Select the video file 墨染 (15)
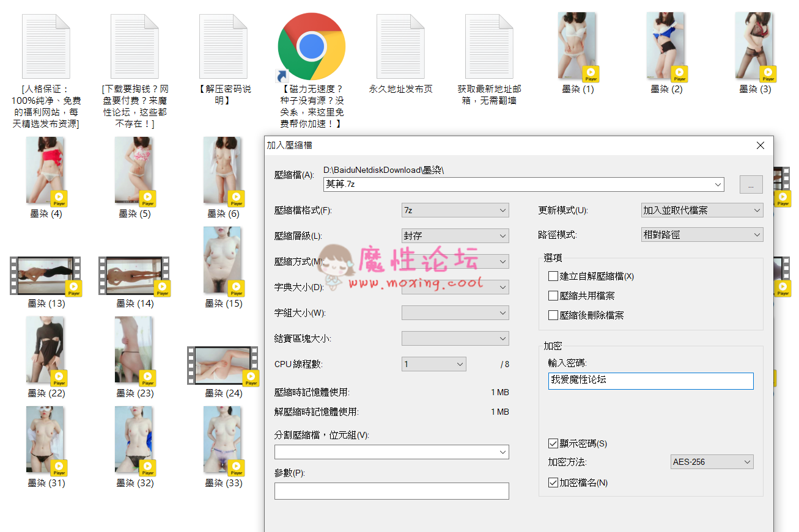Viewport: 799px width, 532px height. pos(224,261)
